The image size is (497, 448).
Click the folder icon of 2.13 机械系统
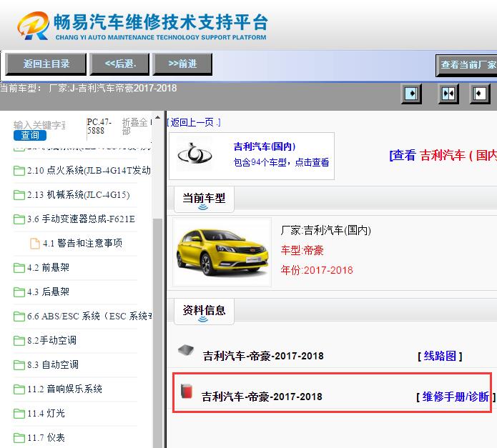tap(19, 195)
